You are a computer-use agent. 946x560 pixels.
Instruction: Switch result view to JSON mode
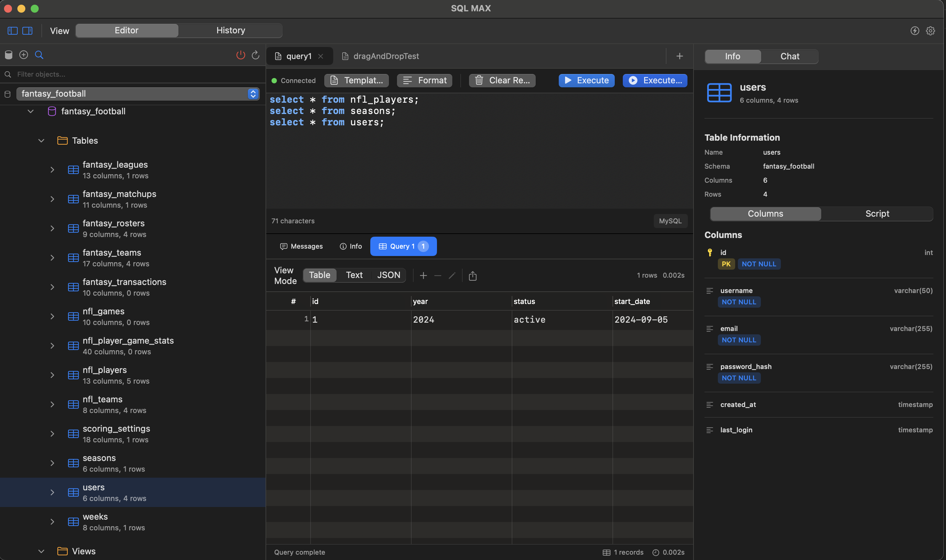389,275
